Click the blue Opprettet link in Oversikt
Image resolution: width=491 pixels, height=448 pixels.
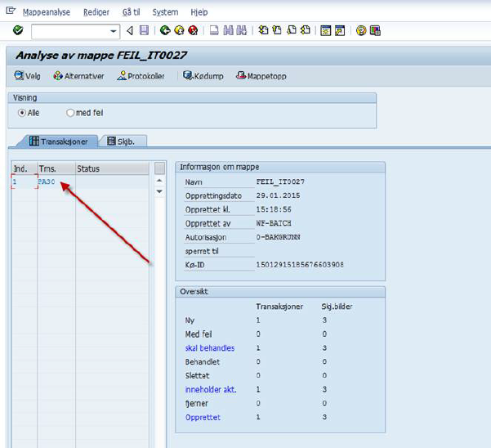203,417
